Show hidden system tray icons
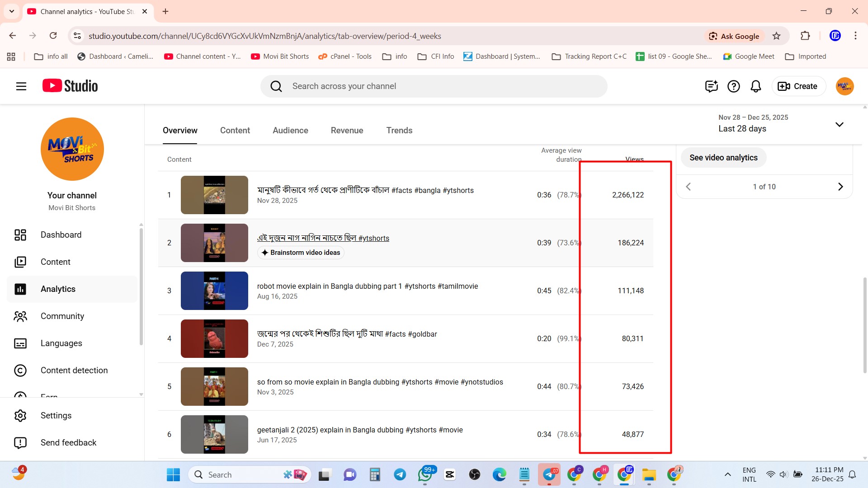Viewport: 868px width, 488px height. (727, 474)
